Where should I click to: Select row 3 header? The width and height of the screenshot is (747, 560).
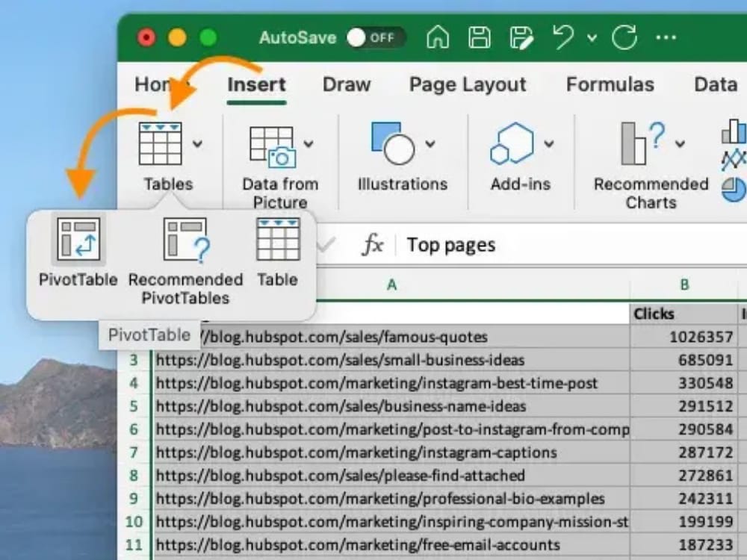tap(134, 360)
